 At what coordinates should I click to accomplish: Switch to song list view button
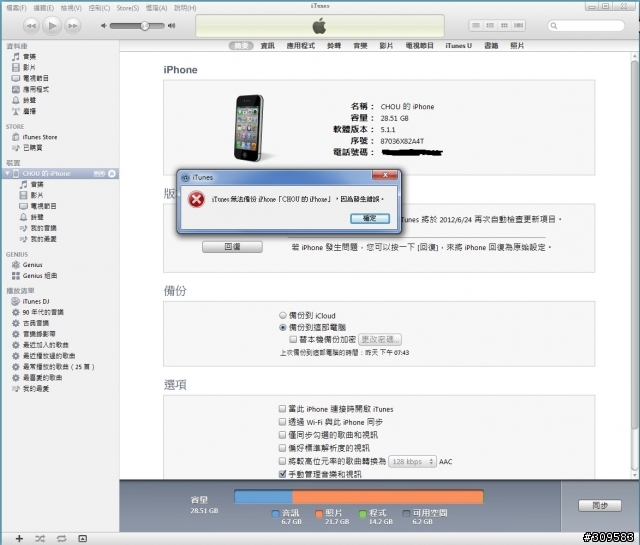(x=476, y=25)
